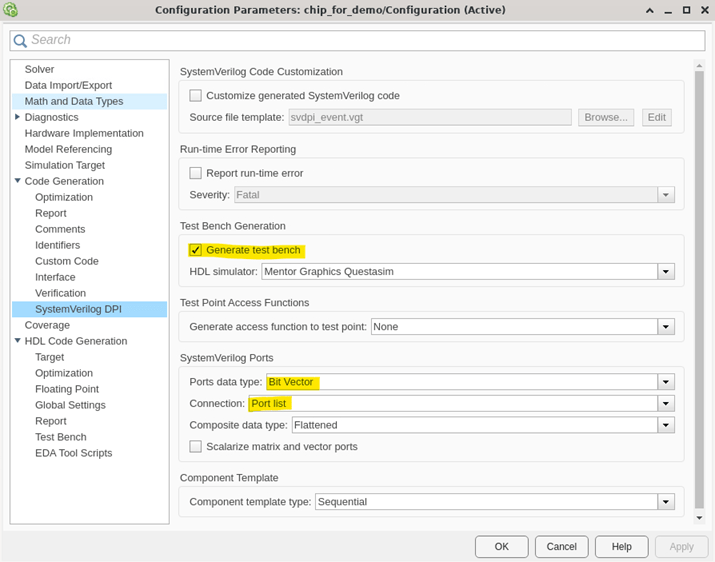The height and width of the screenshot is (562, 715).
Task: Click the search magnifier icon
Action: pyautogui.click(x=20, y=41)
